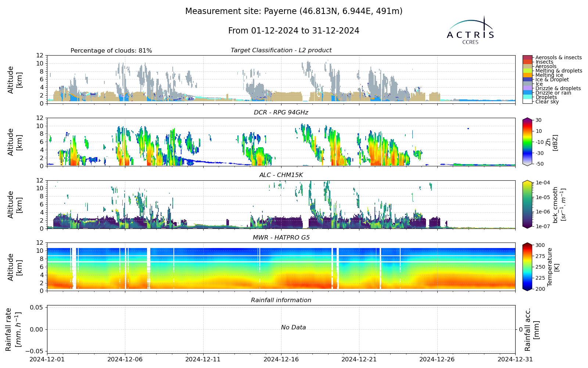The image size is (588, 368).
Task: Click the MWR - HATPRO G5 panel title
Action: click(x=281, y=238)
